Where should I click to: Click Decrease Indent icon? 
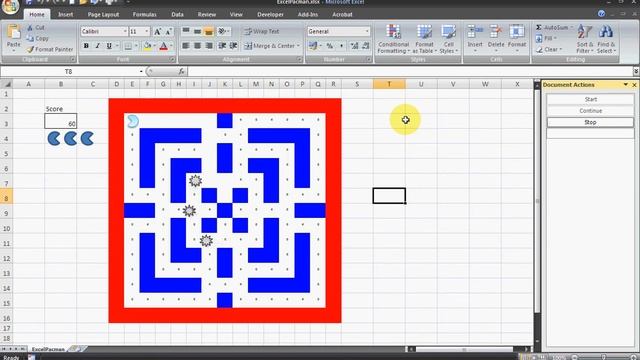tap(222, 46)
